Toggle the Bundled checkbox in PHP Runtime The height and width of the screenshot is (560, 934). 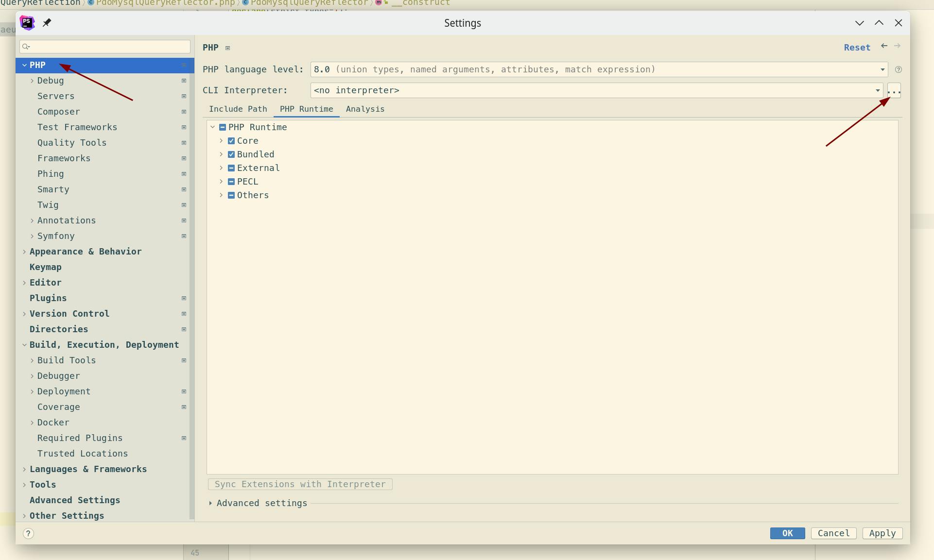[231, 154]
